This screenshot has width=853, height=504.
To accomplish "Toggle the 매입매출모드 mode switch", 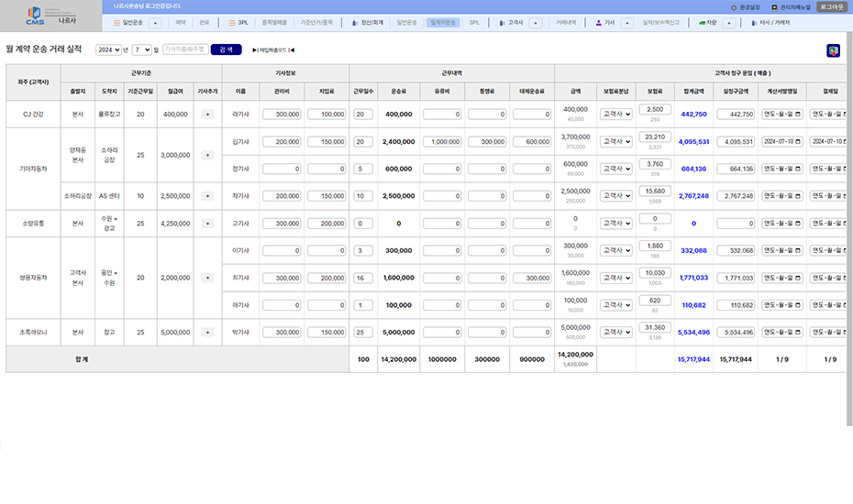I will coord(273,50).
